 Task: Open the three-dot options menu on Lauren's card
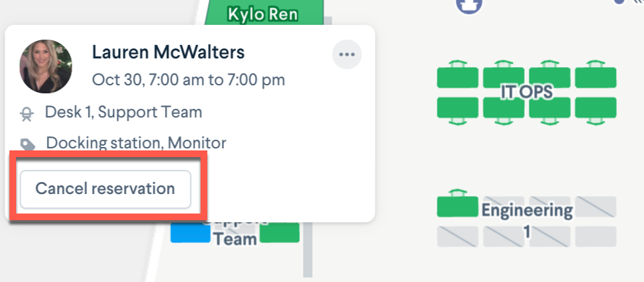click(347, 54)
